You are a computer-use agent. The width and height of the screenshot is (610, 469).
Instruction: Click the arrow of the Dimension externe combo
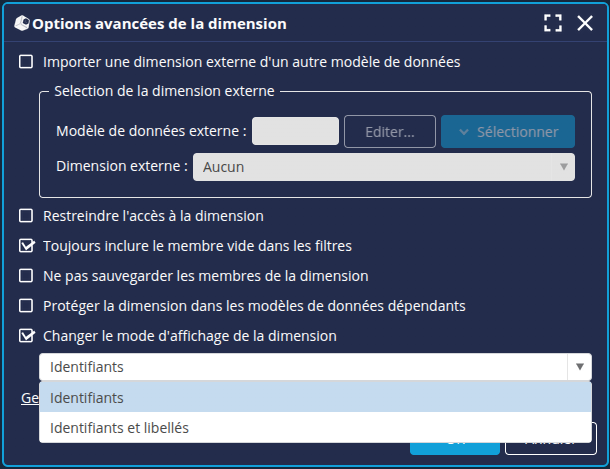pos(564,167)
